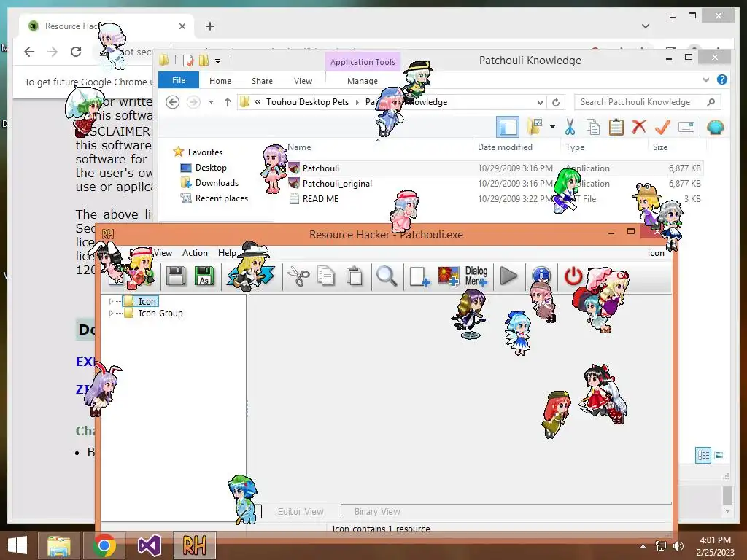Click the Up one level arrow in Explorer
The width and height of the screenshot is (747, 560).
coord(228,102)
